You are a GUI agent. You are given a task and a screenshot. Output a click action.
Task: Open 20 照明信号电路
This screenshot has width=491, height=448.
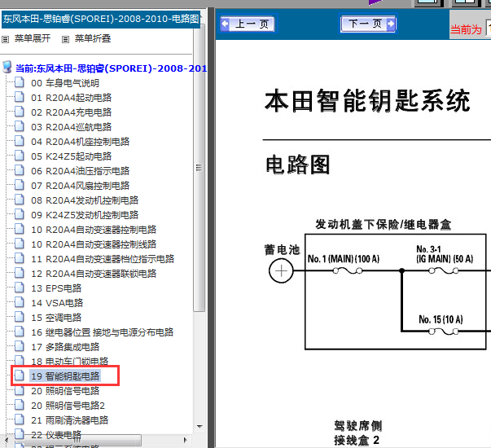65,391
